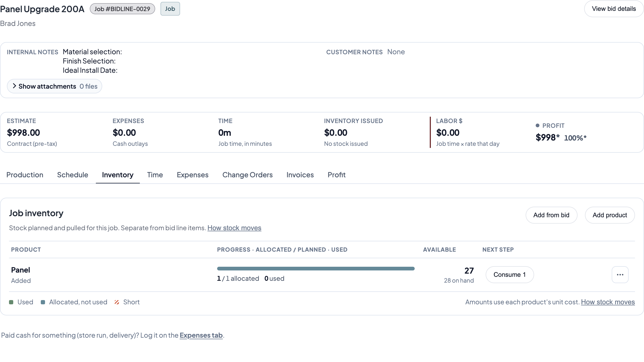Click the Labor $0.00 value
The width and height of the screenshot is (644, 362).
(x=448, y=133)
